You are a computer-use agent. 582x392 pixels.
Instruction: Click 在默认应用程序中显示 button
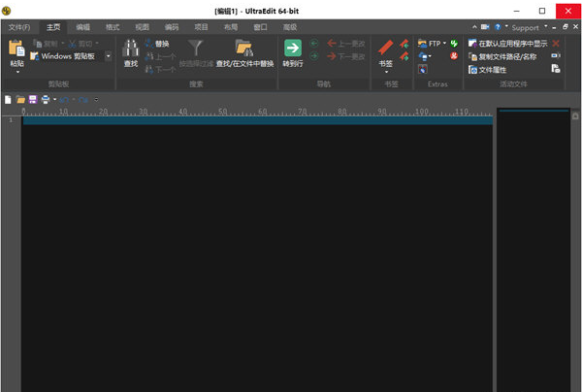tap(506, 44)
